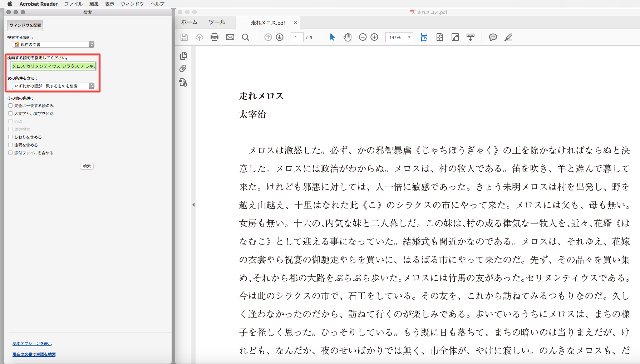Close the 走れメロス.pdf tab
The width and height of the screenshot is (640, 364).
pyautogui.click(x=295, y=23)
